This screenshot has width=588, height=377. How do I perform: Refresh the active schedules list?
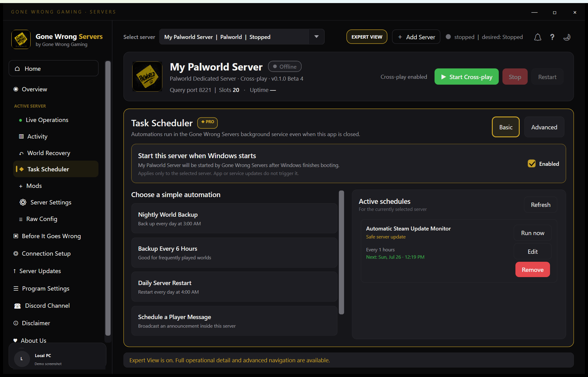[x=541, y=205]
